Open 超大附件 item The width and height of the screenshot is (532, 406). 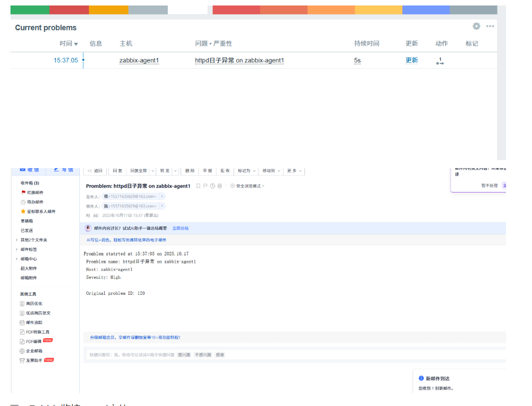point(29,269)
